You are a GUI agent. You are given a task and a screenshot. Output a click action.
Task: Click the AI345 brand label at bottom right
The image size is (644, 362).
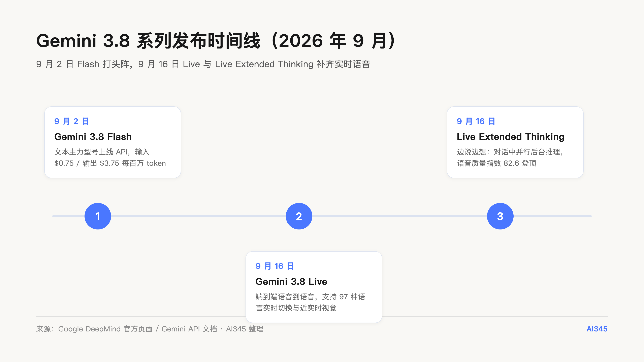(x=597, y=329)
